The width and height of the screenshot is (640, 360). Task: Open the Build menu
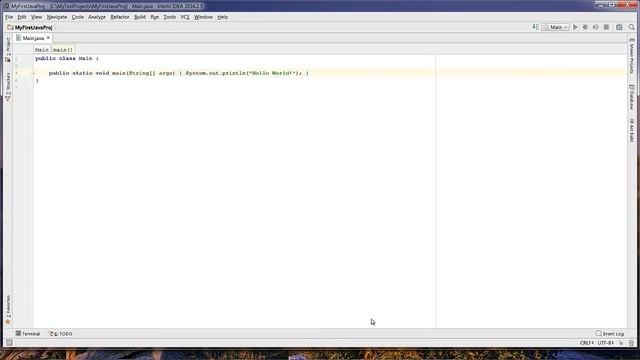click(140, 17)
